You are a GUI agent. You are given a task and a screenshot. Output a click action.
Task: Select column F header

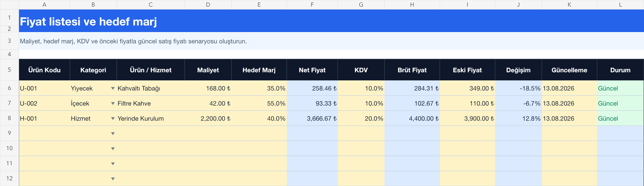click(312, 5)
